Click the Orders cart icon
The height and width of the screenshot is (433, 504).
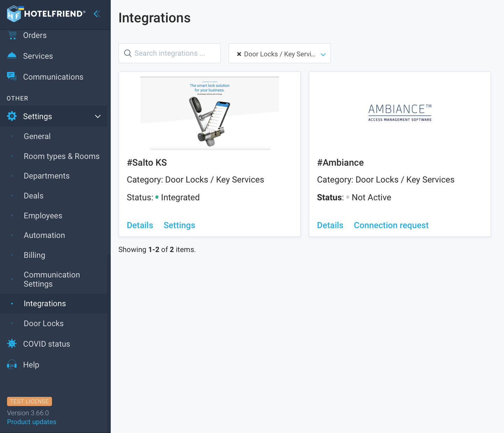(12, 35)
